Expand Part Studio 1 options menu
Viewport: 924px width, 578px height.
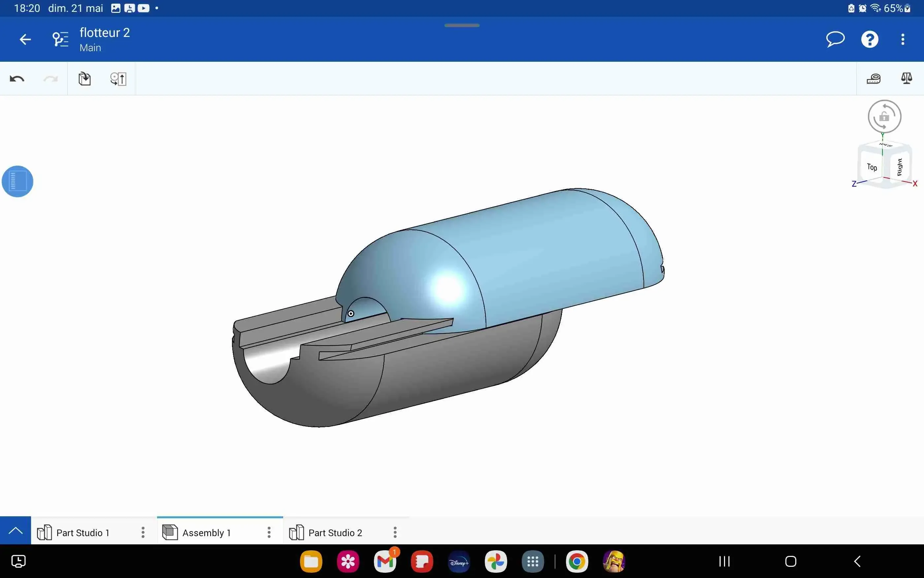click(142, 532)
